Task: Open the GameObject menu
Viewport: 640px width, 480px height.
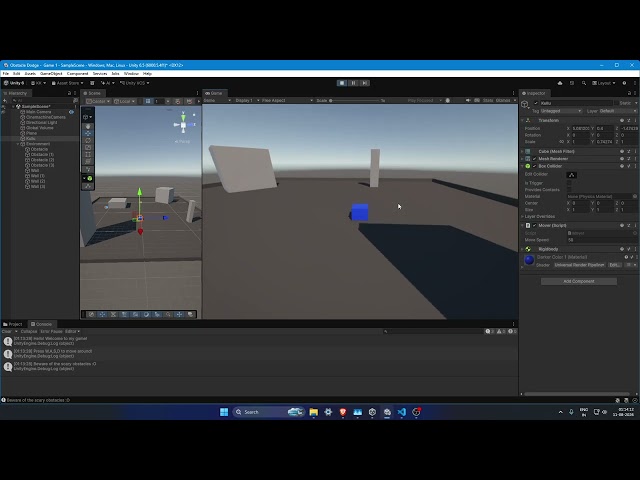Action: pyautogui.click(x=51, y=74)
